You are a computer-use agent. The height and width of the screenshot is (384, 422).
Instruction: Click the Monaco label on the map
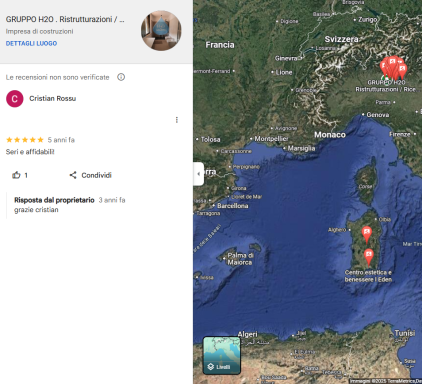click(x=330, y=135)
